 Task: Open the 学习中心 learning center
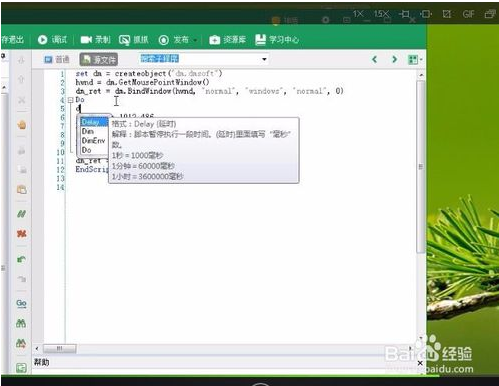click(x=277, y=40)
